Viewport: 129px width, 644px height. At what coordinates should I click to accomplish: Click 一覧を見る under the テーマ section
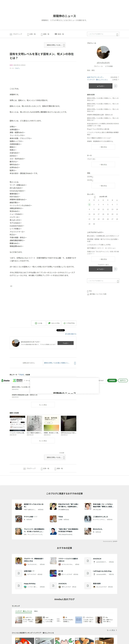pyautogui.click(x=103, y=165)
